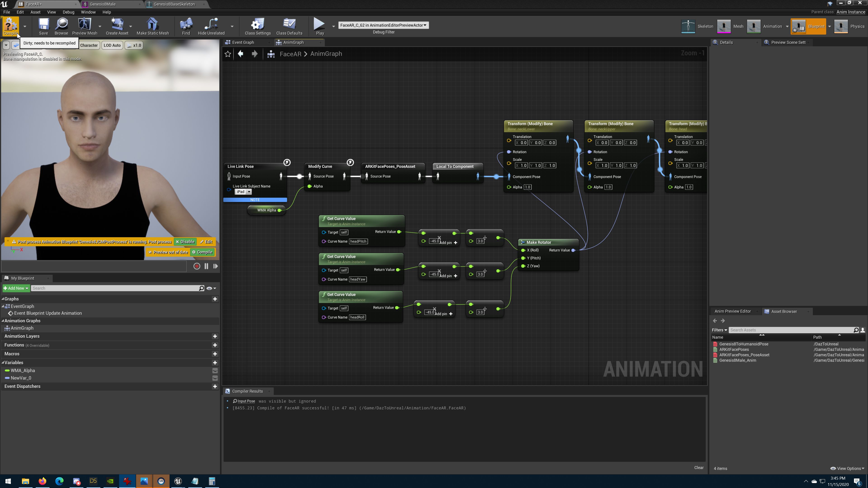Add new event dispatcher

tap(215, 386)
